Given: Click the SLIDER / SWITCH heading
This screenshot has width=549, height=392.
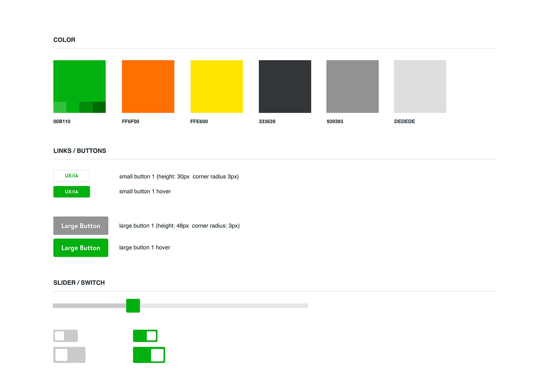Looking at the screenshot, I should coord(79,283).
